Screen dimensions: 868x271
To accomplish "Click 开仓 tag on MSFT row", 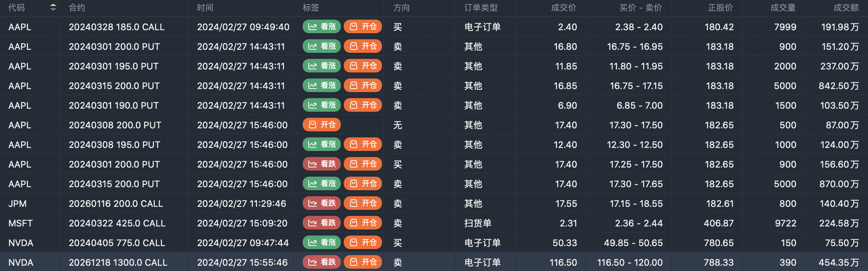I will (x=363, y=223).
